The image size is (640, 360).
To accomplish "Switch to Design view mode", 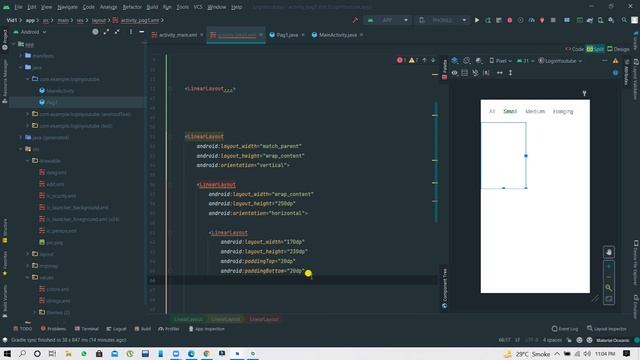I will pyautogui.click(x=618, y=49).
